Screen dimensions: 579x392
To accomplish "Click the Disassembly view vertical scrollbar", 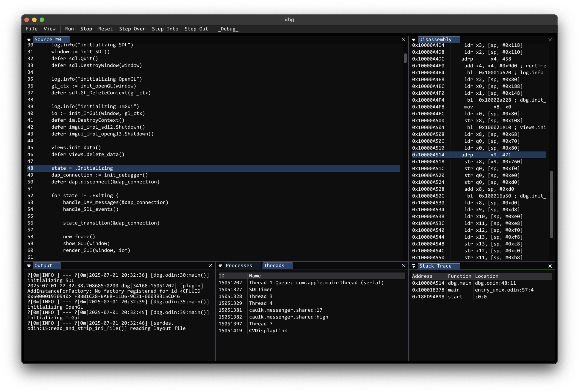I will coord(551,204).
